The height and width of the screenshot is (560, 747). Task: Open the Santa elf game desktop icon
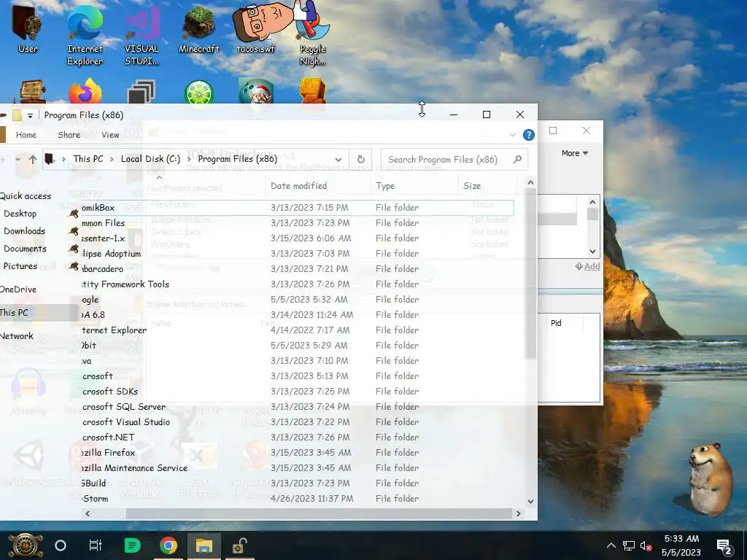point(256,91)
